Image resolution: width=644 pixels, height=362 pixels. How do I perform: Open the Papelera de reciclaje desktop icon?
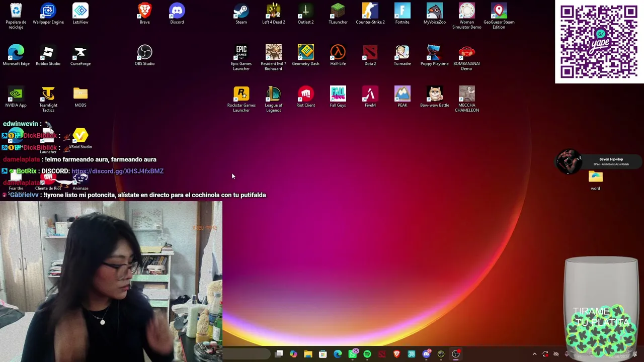tap(16, 16)
